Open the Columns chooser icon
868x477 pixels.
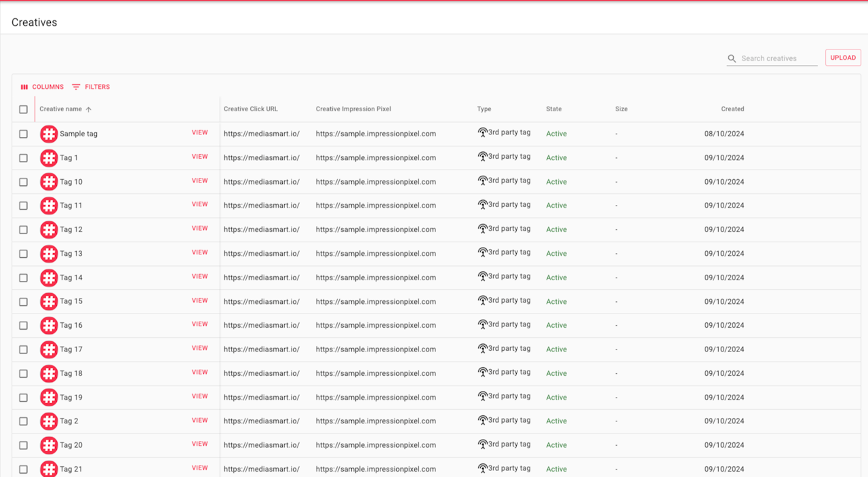click(24, 87)
